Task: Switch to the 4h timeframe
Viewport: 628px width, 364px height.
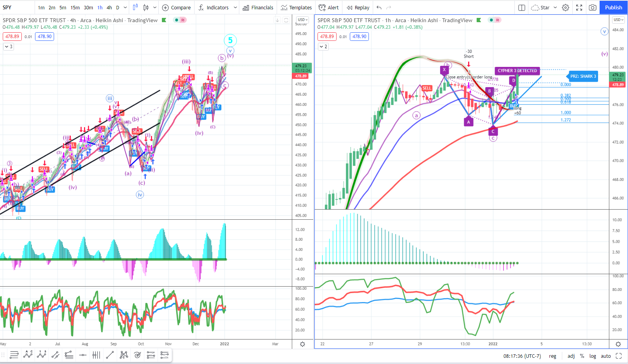Action: pos(109,7)
